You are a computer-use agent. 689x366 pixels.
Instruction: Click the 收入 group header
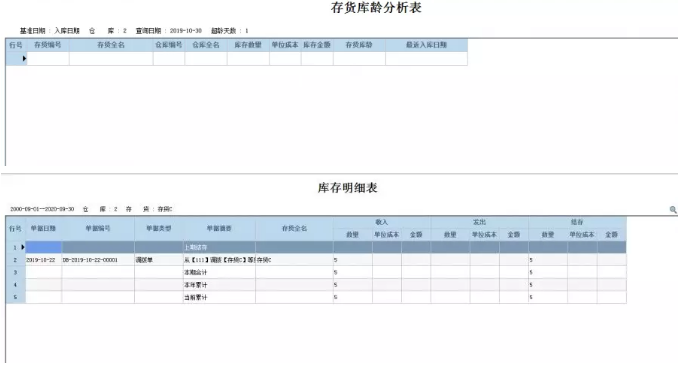[381, 222]
